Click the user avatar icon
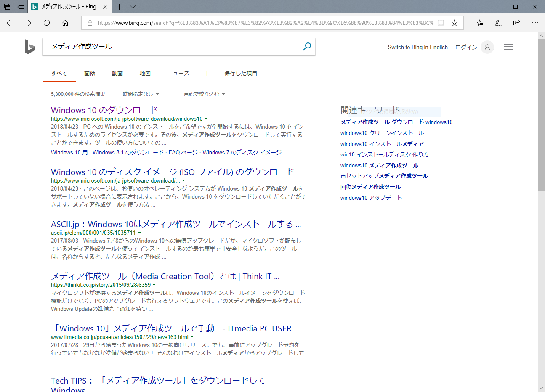The image size is (545, 392). 487,47
